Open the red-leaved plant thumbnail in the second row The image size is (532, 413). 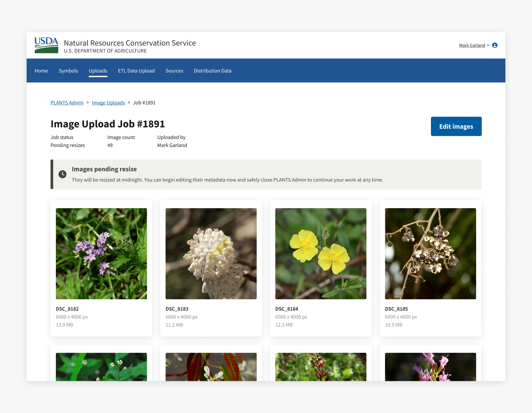(211, 367)
